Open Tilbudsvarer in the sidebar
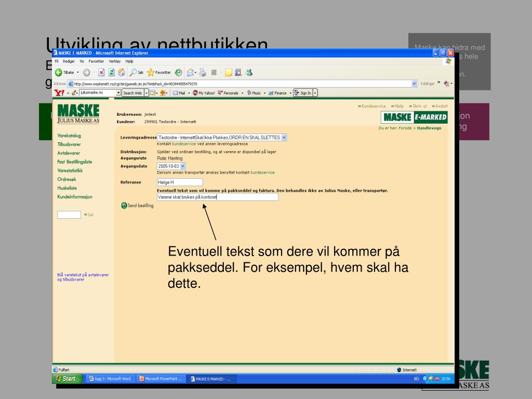The width and height of the screenshot is (532, 399). tap(69, 144)
